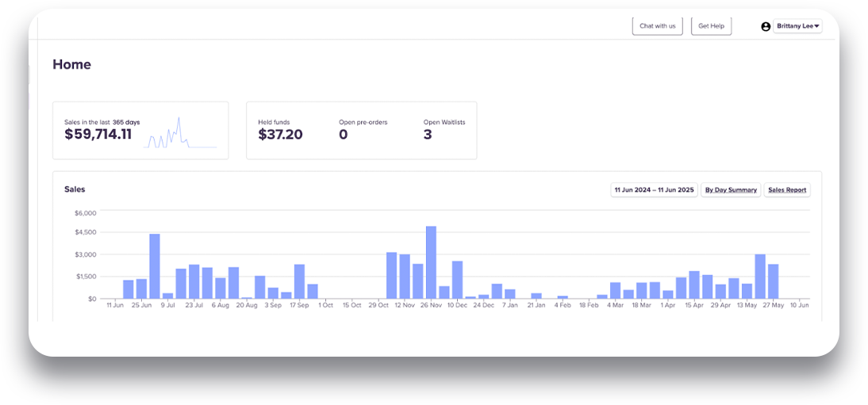Viewport: 868px width, 405px height.
Task: Click the sales sparkline mini chart
Action: pyautogui.click(x=180, y=133)
